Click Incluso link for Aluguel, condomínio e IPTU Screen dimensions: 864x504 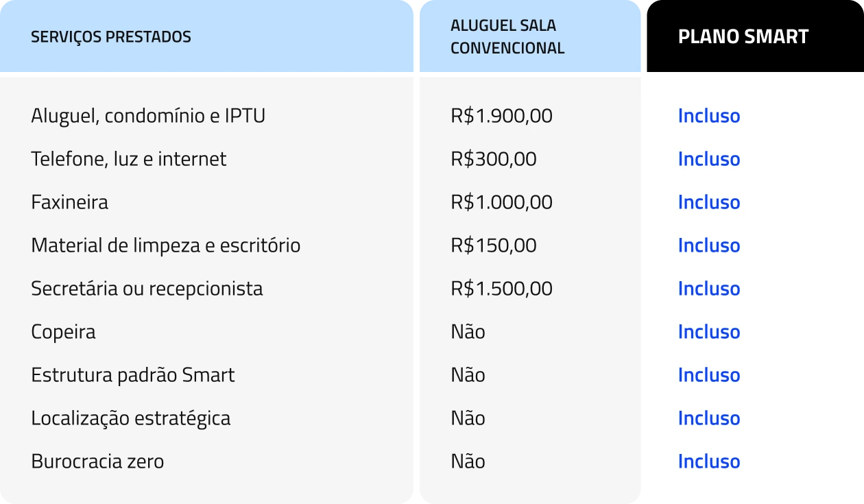coord(709,116)
